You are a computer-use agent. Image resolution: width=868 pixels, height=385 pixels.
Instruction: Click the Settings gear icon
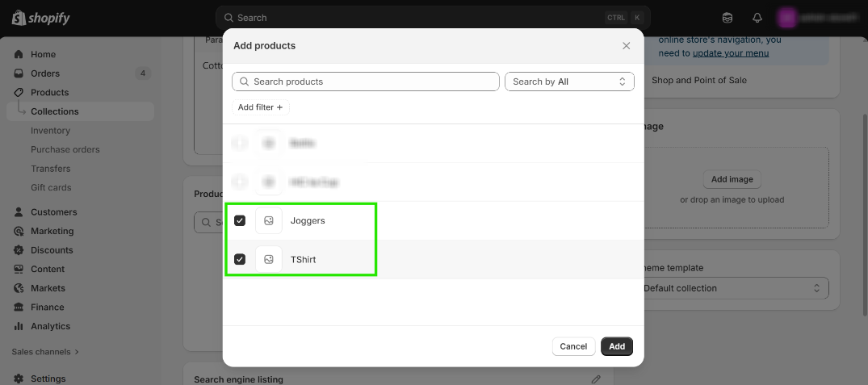(x=19, y=379)
